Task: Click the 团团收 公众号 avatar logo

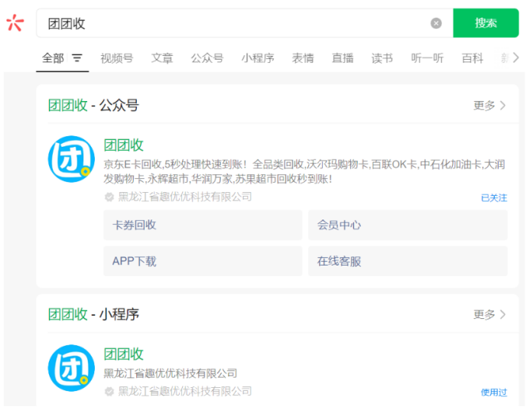Action: 71,159
